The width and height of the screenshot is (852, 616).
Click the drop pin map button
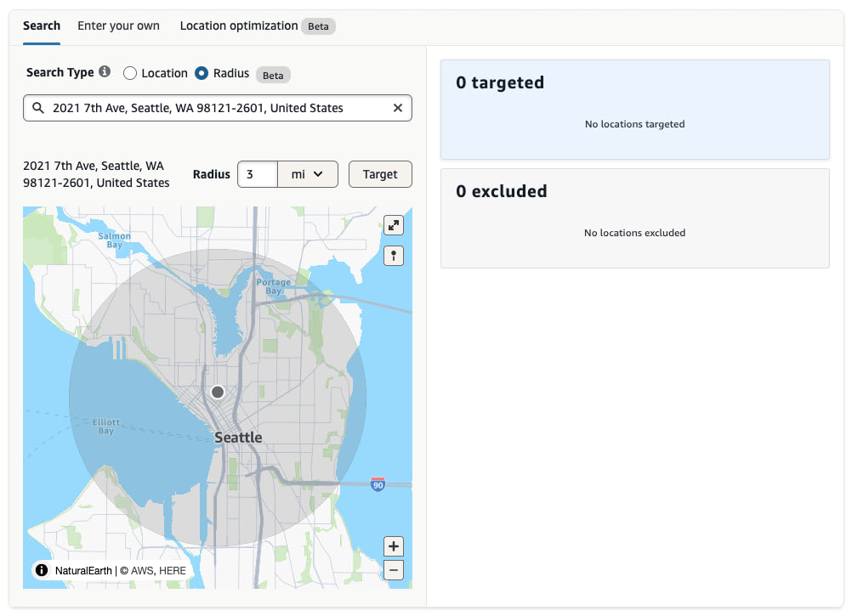(394, 256)
